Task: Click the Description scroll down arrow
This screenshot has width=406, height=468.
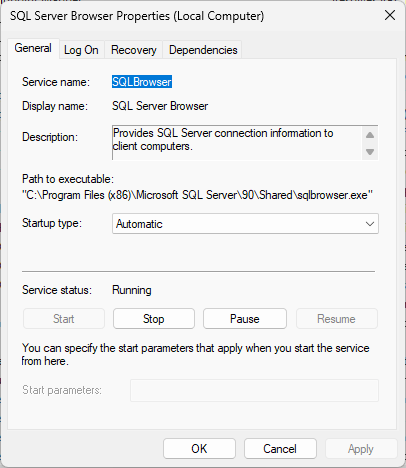Action: coord(370,152)
